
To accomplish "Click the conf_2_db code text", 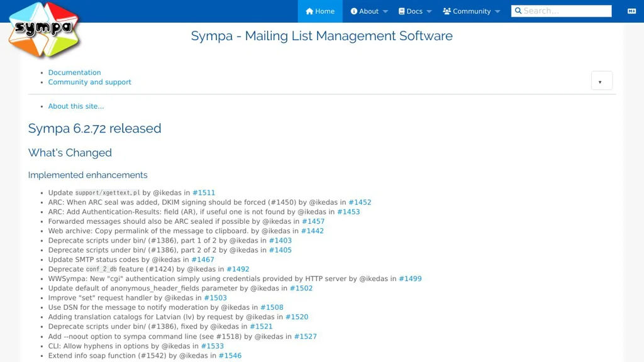I will (x=101, y=269).
